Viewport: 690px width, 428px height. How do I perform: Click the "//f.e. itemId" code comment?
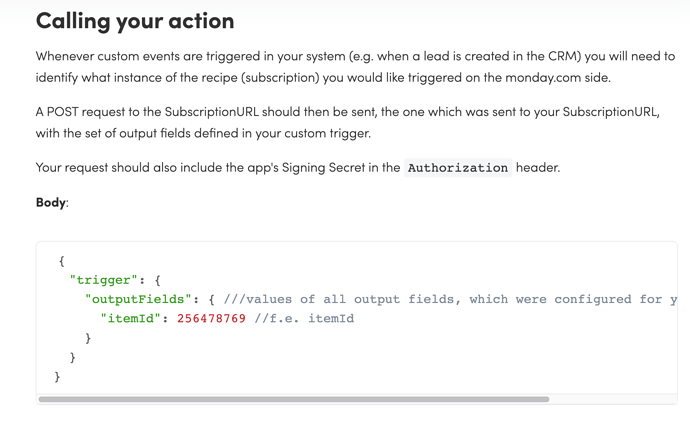(304, 319)
